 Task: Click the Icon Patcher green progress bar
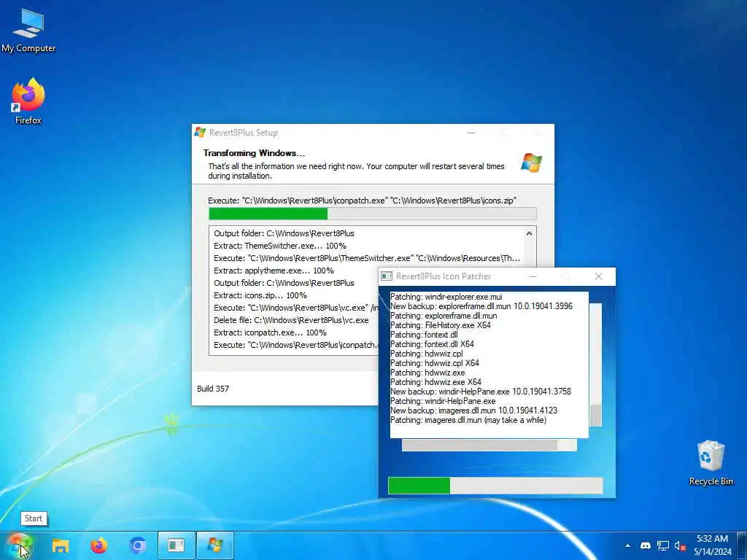[495, 486]
